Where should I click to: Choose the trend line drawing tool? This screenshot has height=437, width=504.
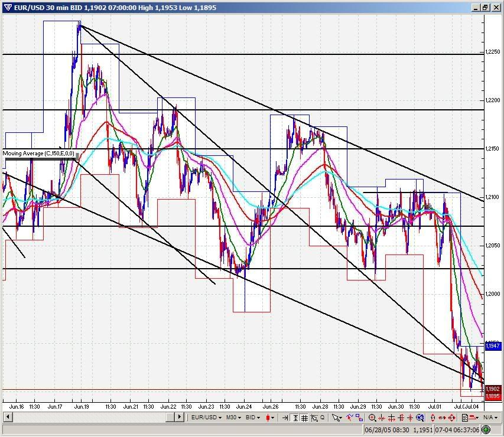(x=350, y=418)
